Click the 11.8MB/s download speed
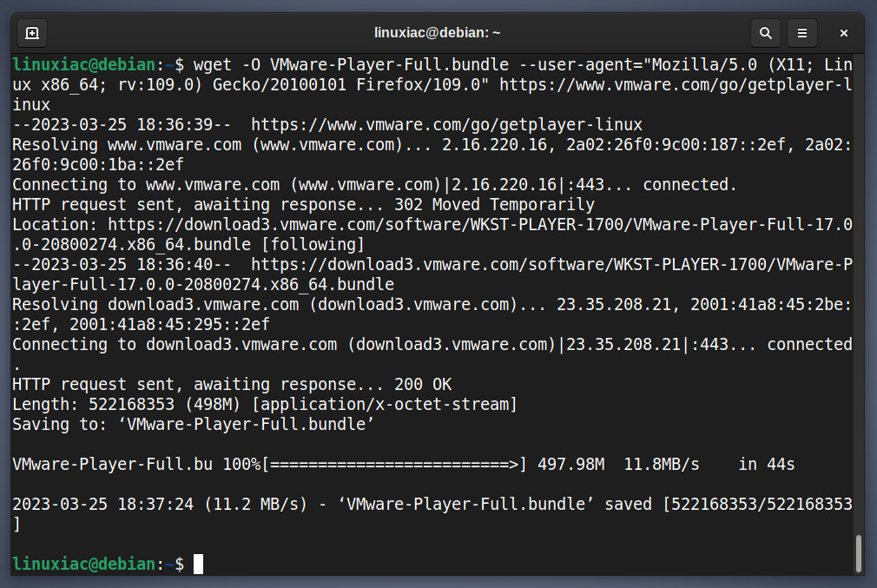877x588 pixels. 662,465
